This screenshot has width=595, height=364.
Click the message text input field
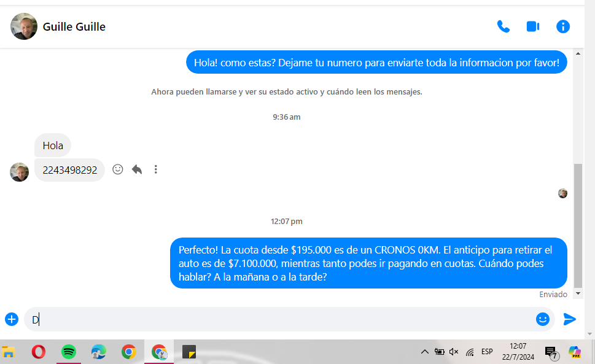point(276,319)
